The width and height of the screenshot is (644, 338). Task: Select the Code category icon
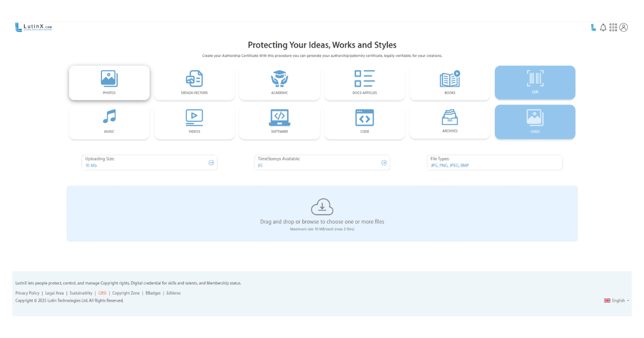click(x=364, y=118)
